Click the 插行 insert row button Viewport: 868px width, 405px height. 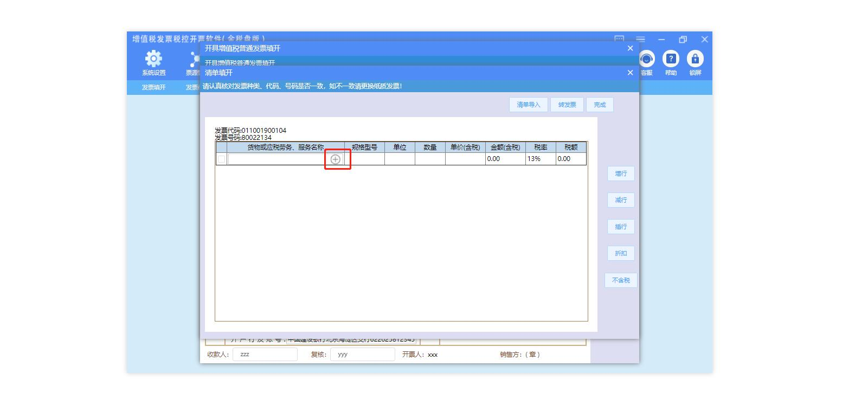pyautogui.click(x=621, y=227)
